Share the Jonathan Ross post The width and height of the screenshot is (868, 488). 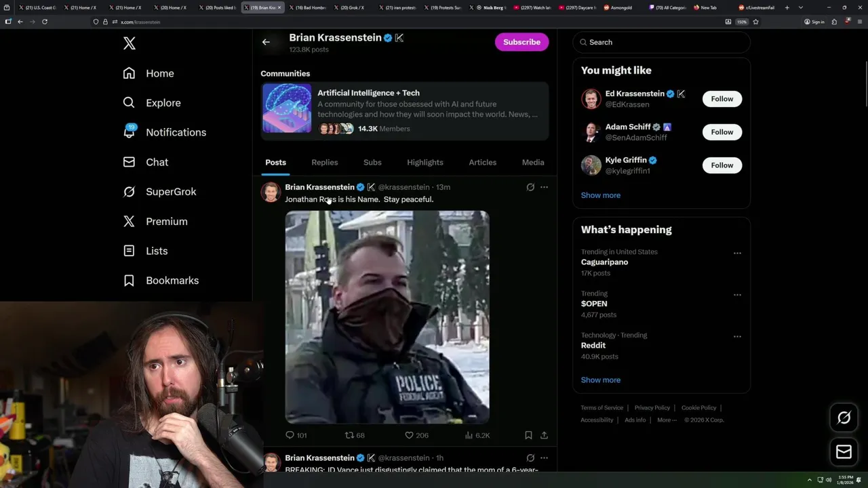tap(544, 435)
